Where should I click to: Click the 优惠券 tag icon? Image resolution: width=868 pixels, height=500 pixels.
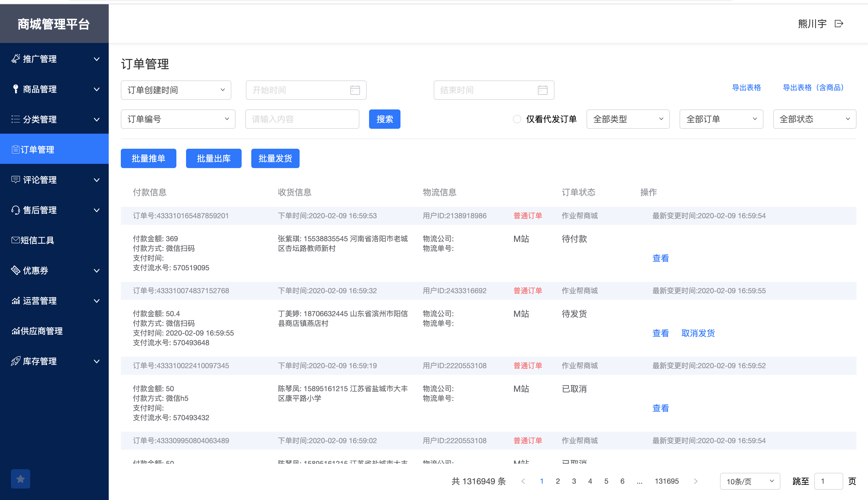[x=15, y=270]
